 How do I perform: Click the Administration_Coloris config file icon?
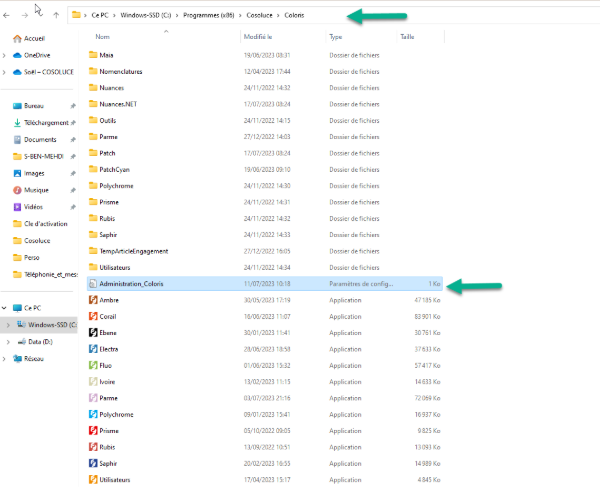[x=93, y=284]
